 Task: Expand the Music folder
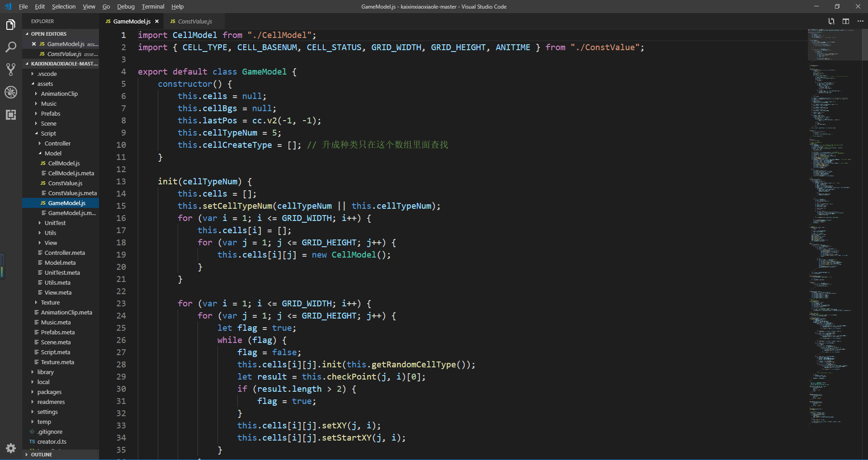pos(61,103)
